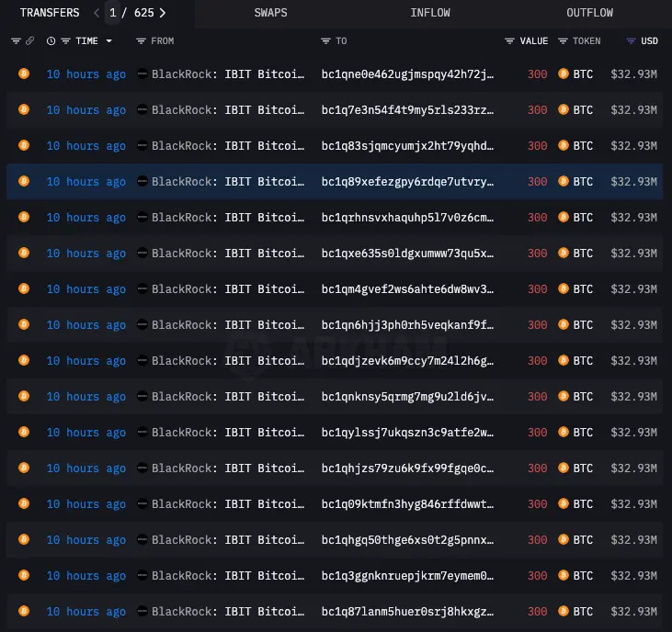Click address bc1qm4gvef2ws6ahte6dw8wv3
This screenshot has height=632, width=672.
coord(407,289)
